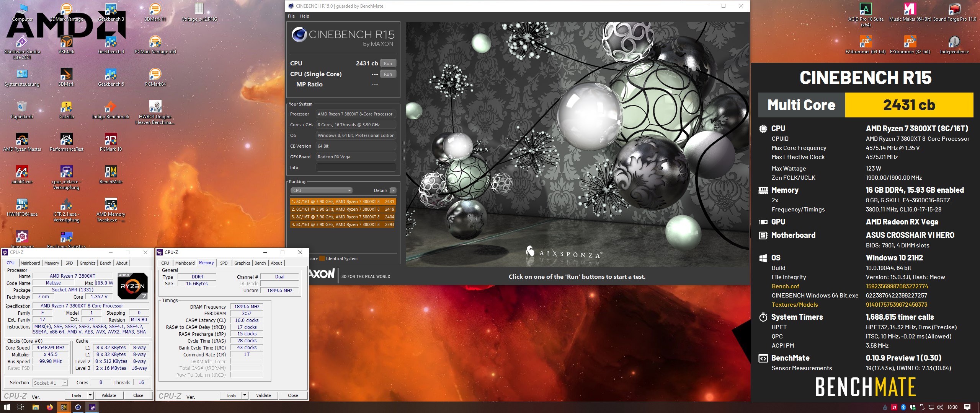
Task: Open the About tab in CPU-Z Memory window
Action: pyautogui.click(x=276, y=263)
